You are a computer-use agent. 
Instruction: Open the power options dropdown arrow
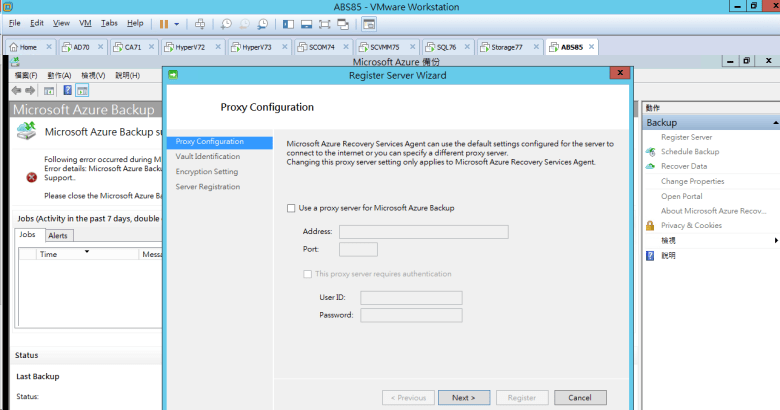pos(177,23)
